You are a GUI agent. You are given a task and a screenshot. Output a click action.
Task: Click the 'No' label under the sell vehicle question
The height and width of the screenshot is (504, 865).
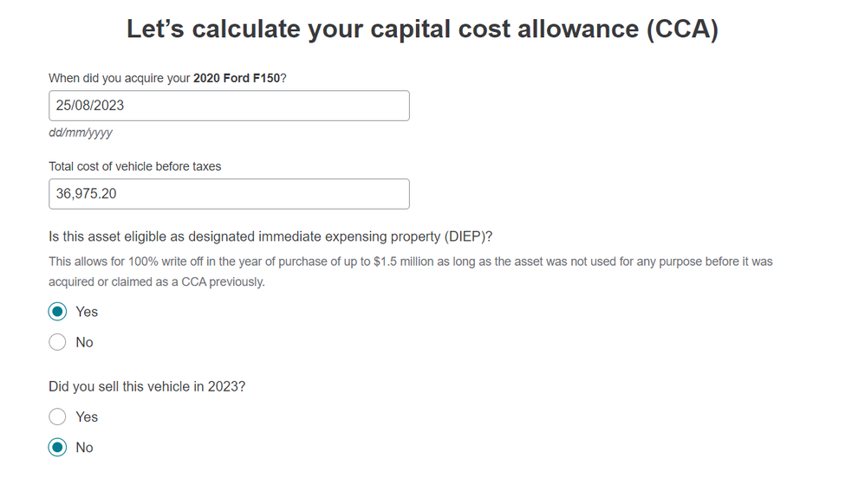[84, 448]
